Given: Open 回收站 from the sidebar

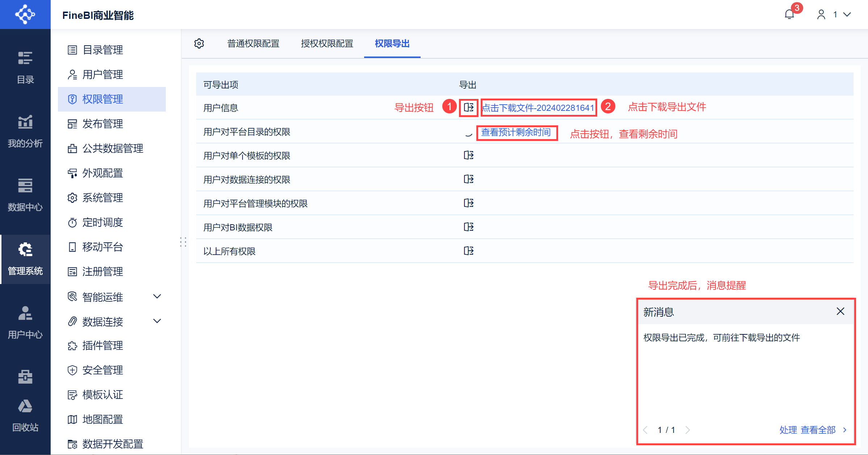Looking at the screenshot, I should pyautogui.click(x=25, y=415).
